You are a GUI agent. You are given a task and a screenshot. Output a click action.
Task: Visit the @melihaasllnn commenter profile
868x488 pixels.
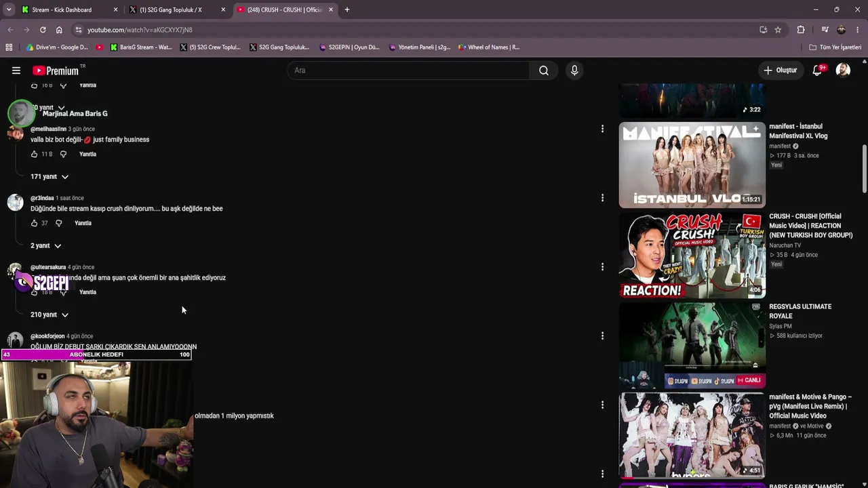coord(48,129)
